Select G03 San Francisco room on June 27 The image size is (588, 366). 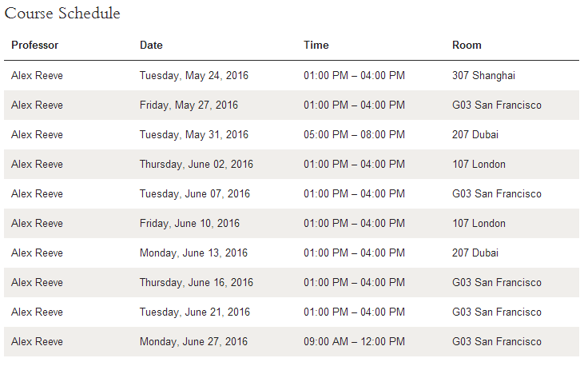click(496, 341)
